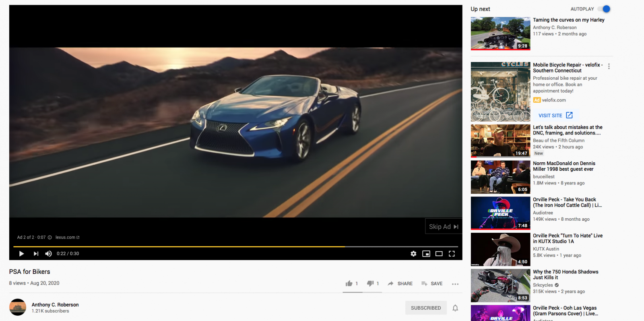Open the Taming the curves on my Harley title
The width and height of the screenshot is (644, 321).
pos(569,20)
